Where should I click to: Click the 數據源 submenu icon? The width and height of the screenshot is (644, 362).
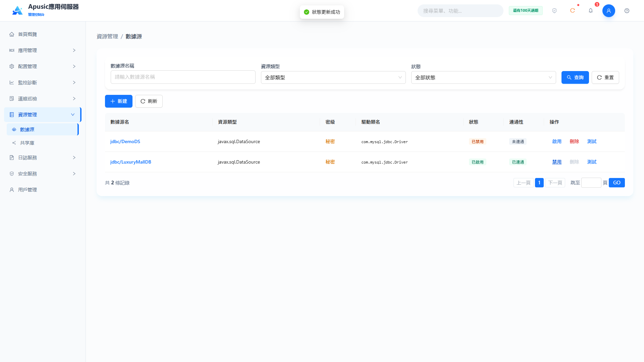(x=14, y=129)
